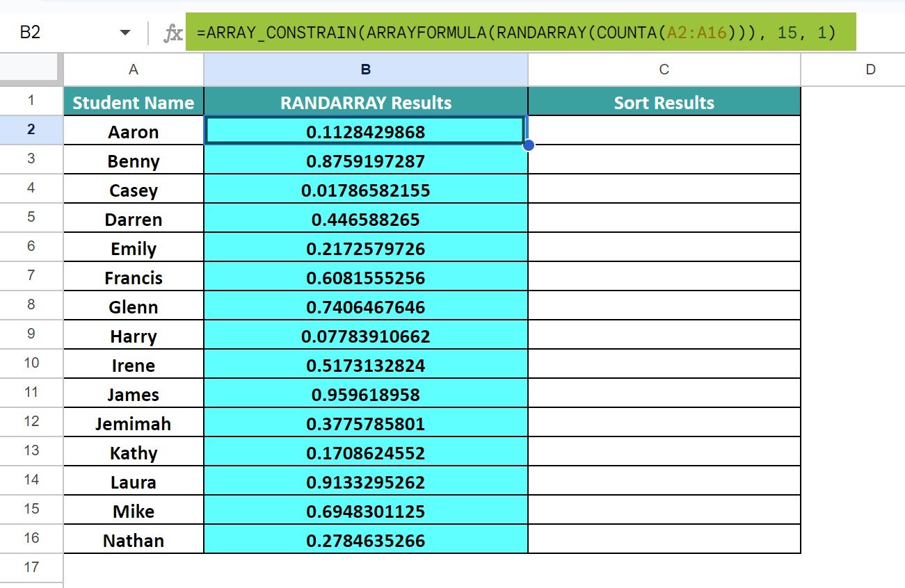Image resolution: width=905 pixels, height=588 pixels.
Task: Select column B header
Action: click(x=366, y=69)
